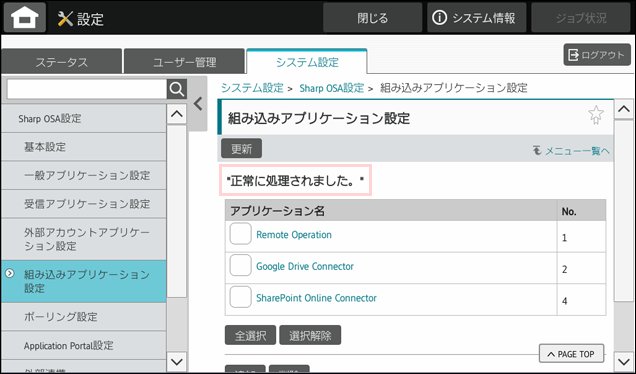This screenshot has width=636, height=374.
Task: Select 受信アプリケーション設定 in sidebar
Action: pos(84,204)
